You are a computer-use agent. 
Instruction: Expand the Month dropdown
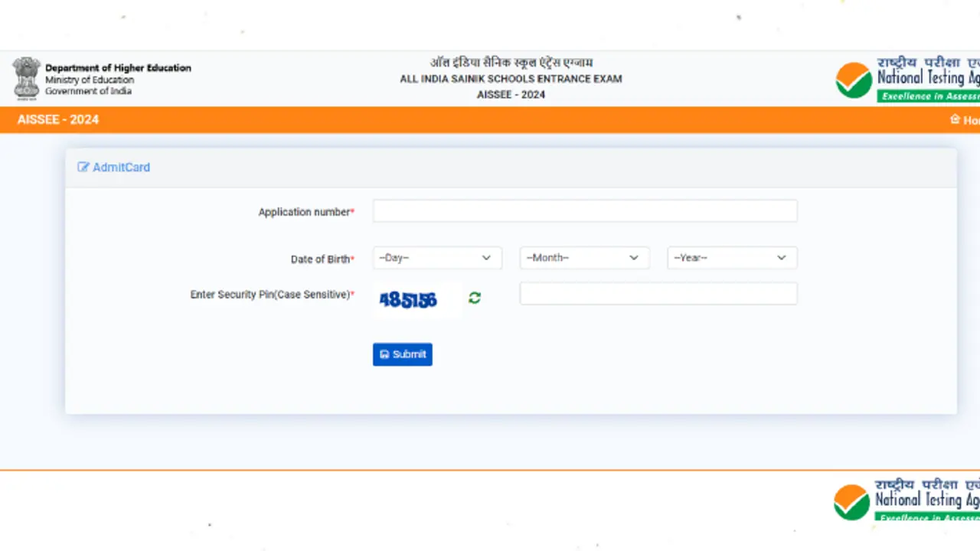tap(584, 258)
